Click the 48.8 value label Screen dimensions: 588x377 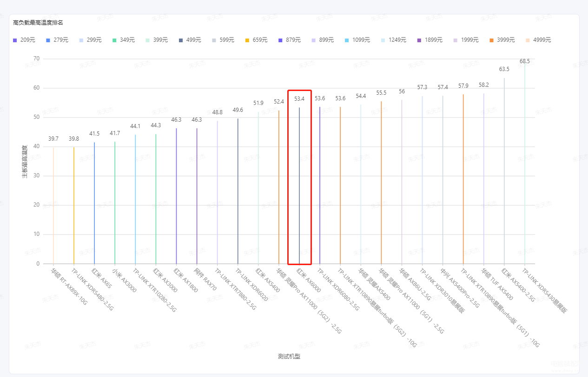click(x=218, y=112)
